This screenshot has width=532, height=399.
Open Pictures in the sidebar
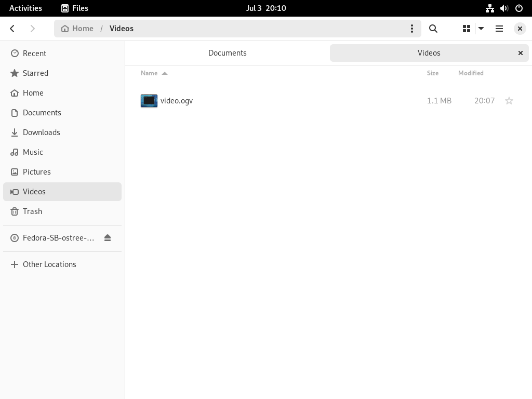(62, 171)
